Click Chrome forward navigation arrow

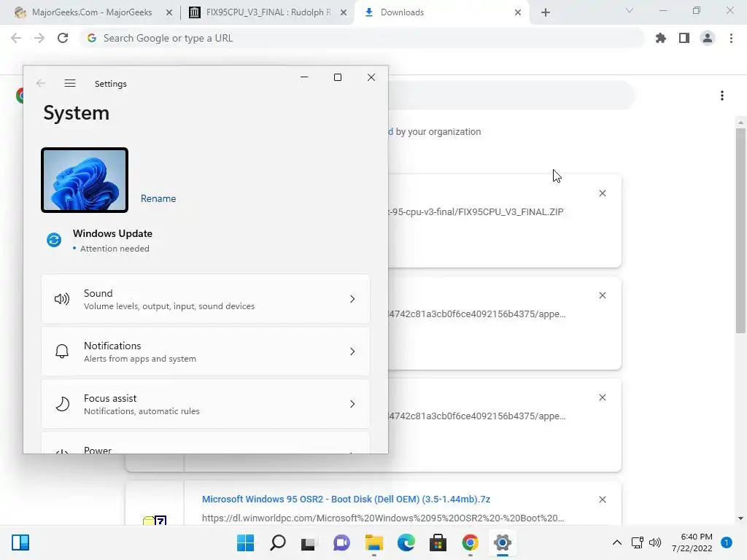pyautogui.click(x=39, y=38)
